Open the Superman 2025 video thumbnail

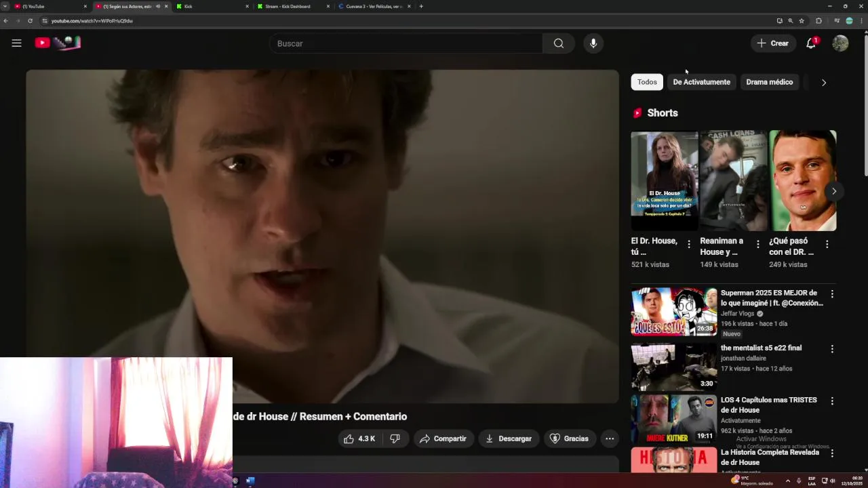pos(674,312)
